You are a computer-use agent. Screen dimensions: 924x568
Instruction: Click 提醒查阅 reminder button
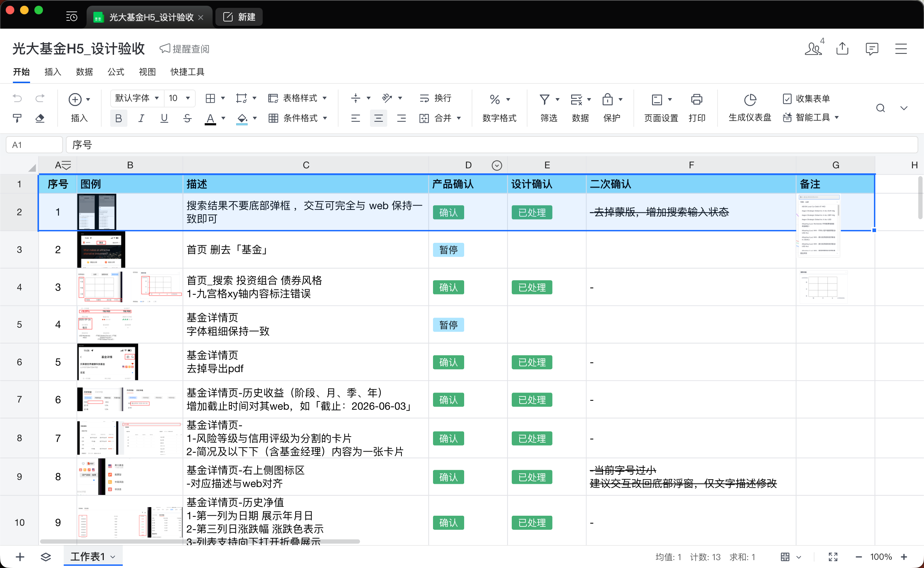point(184,49)
